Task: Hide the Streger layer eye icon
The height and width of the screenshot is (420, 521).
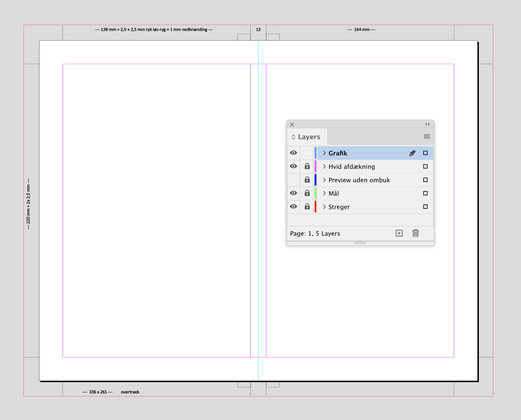Action: [x=293, y=207]
